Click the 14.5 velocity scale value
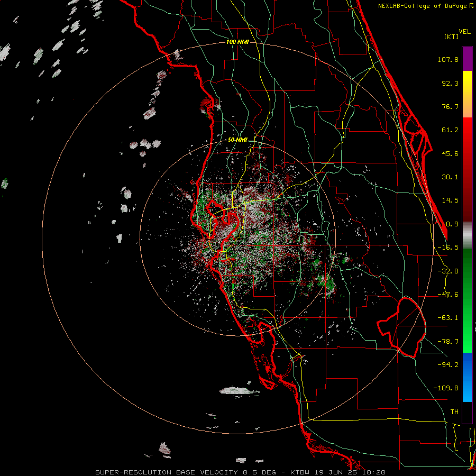Screen dimensions: 476x476 pos(450,200)
